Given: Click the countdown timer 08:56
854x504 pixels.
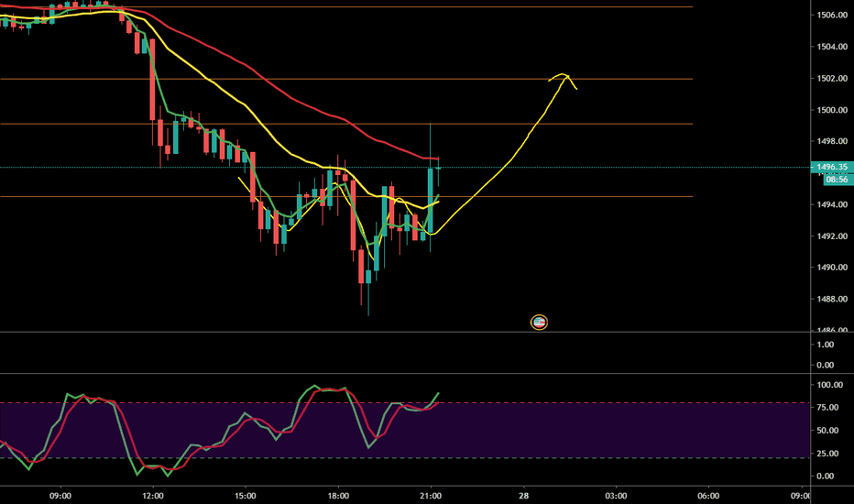Looking at the screenshot, I should pyautogui.click(x=838, y=180).
